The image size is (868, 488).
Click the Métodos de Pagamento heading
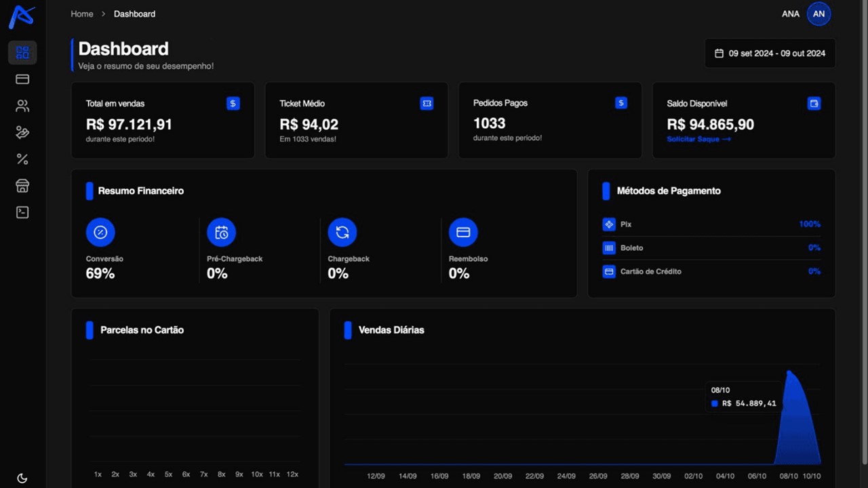(669, 191)
